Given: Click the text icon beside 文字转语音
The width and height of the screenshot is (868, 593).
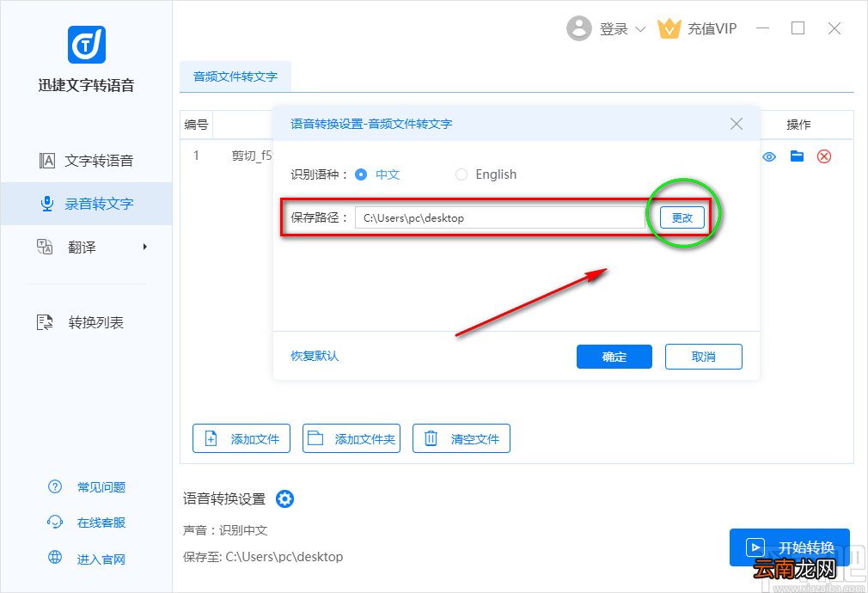Looking at the screenshot, I should 47,161.
